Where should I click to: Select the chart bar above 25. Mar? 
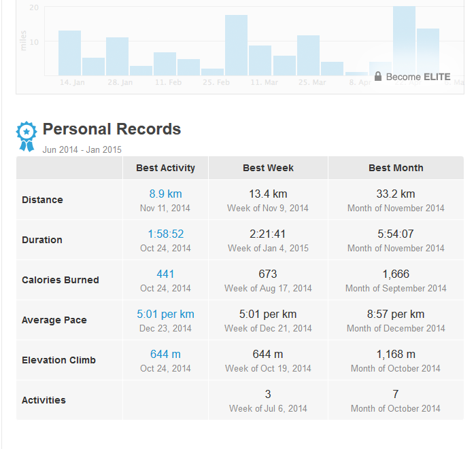click(x=308, y=55)
